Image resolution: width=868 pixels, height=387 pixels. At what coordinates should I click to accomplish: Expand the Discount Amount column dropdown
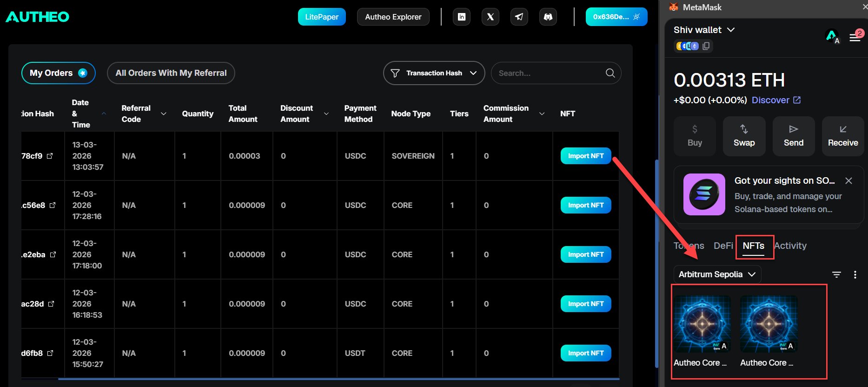click(326, 113)
